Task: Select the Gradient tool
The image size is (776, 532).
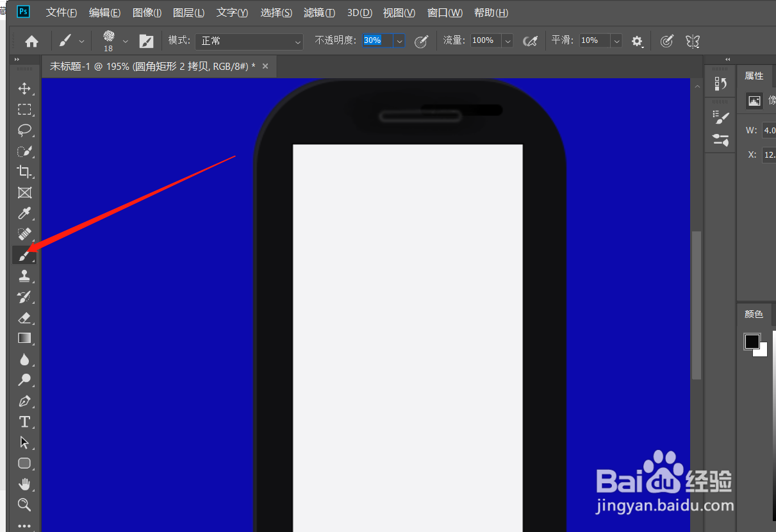Action: point(24,338)
